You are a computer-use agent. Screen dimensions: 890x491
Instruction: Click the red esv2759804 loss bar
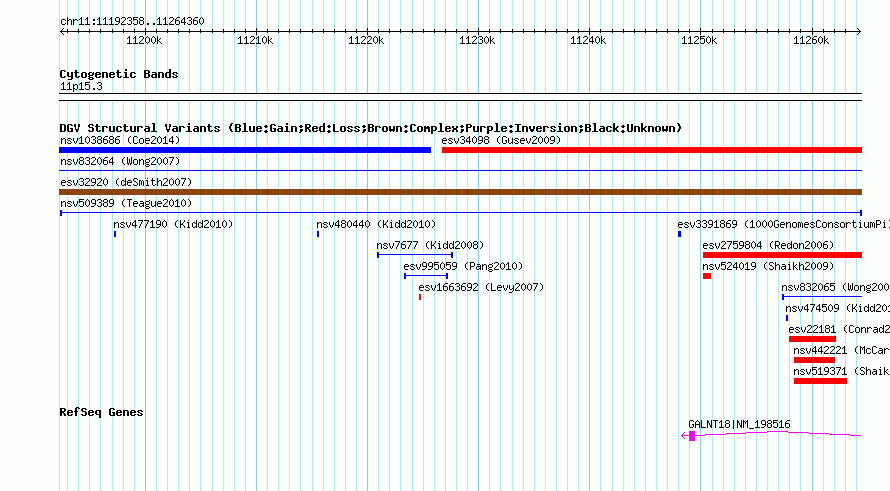click(782, 255)
